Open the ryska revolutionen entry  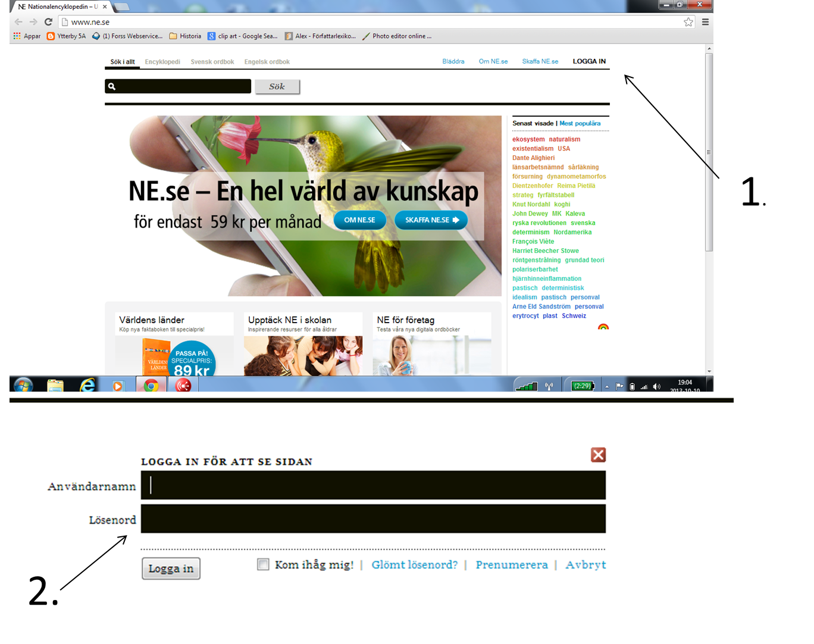click(540, 223)
